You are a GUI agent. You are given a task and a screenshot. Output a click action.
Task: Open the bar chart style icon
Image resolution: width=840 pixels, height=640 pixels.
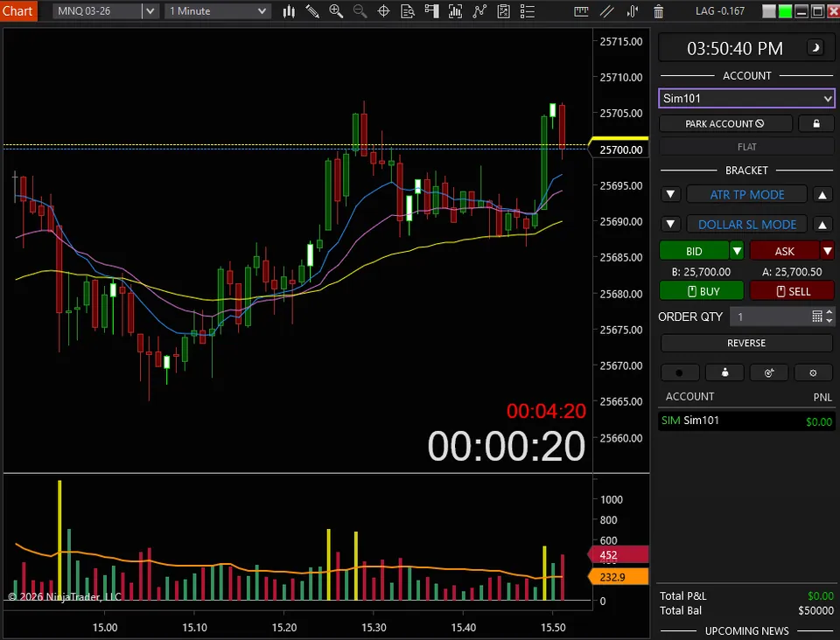pyautogui.click(x=289, y=11)
